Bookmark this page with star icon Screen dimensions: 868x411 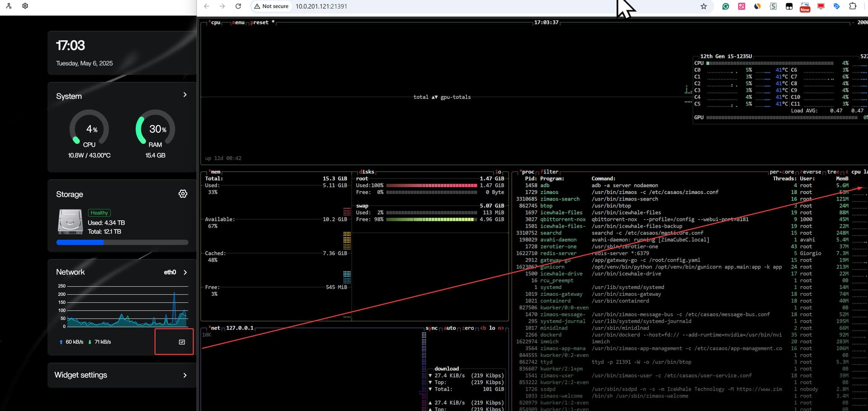click(703, 6)
